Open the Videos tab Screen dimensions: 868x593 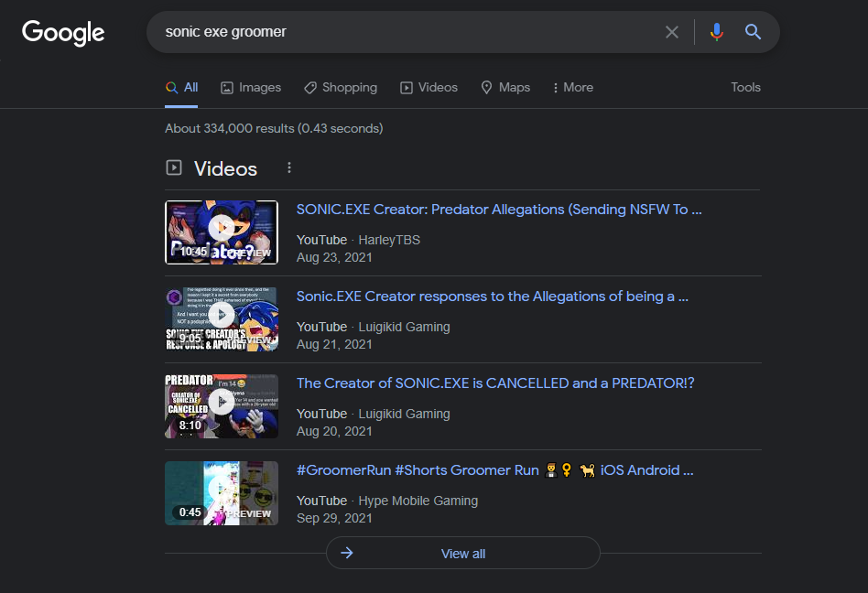tap(429, 88)
